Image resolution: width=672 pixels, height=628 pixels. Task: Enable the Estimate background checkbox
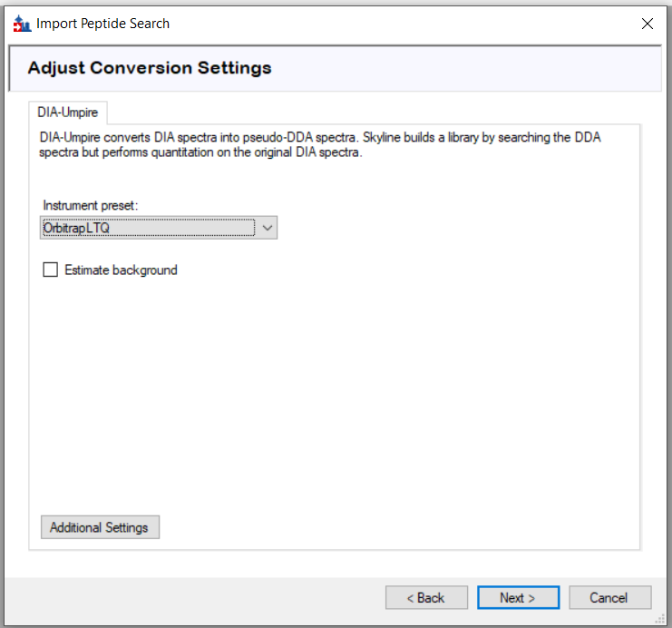50,270
